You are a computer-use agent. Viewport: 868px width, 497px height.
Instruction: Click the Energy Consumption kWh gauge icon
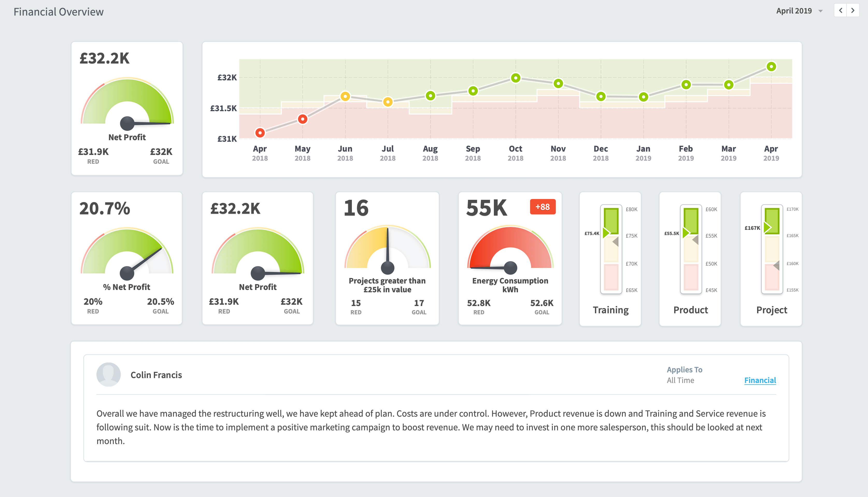coord(510,256)
